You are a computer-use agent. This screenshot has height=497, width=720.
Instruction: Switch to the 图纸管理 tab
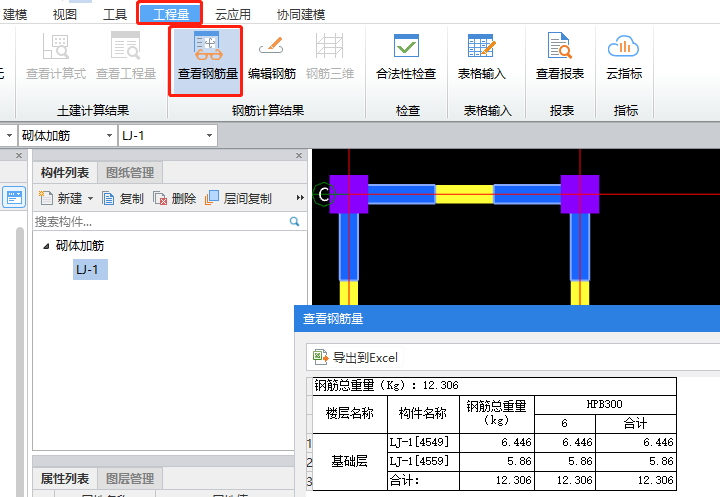[131, 173]
